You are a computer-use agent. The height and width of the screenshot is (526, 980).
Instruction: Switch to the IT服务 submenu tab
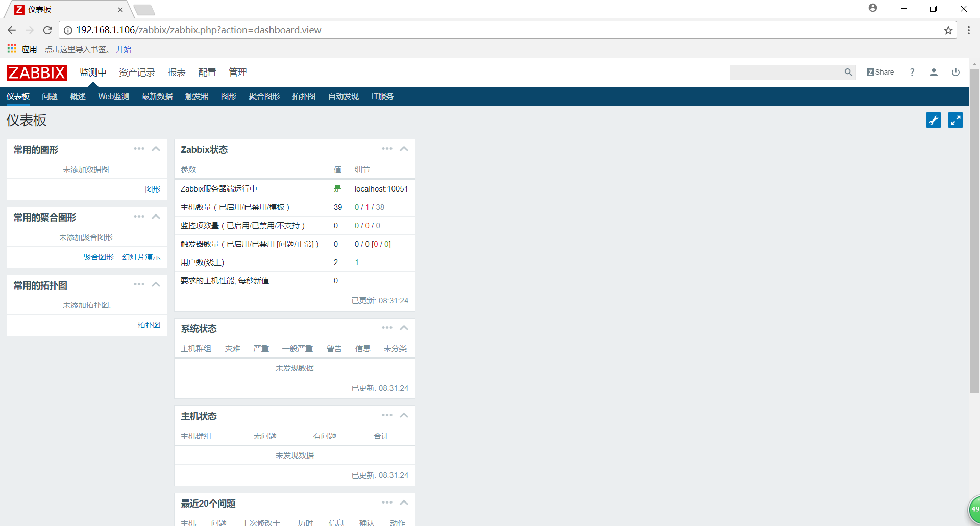coord(382,97)
